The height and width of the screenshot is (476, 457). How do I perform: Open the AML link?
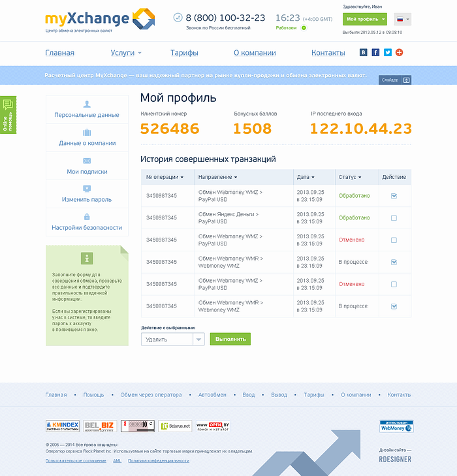[117, 461]
